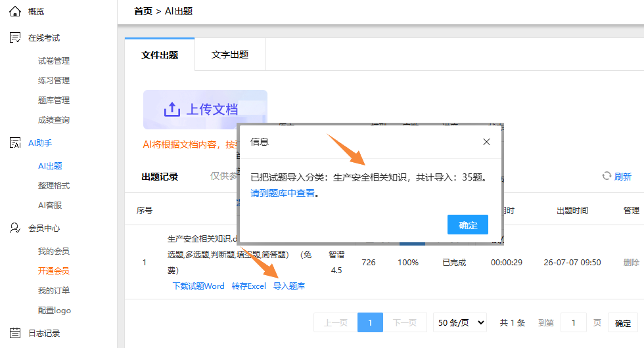Click the 上传文档 upload button
The image size is (644, 348).
click(x=205, y=110)
